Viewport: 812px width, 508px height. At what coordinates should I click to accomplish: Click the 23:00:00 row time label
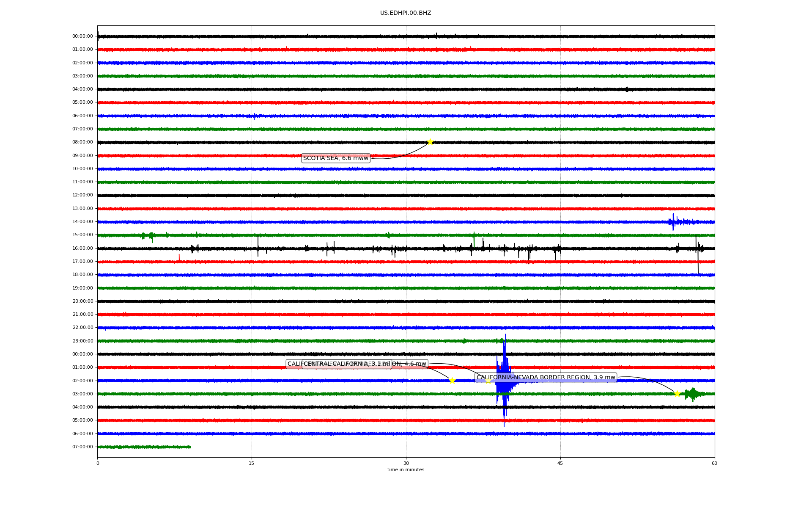(x=82, y=341)
